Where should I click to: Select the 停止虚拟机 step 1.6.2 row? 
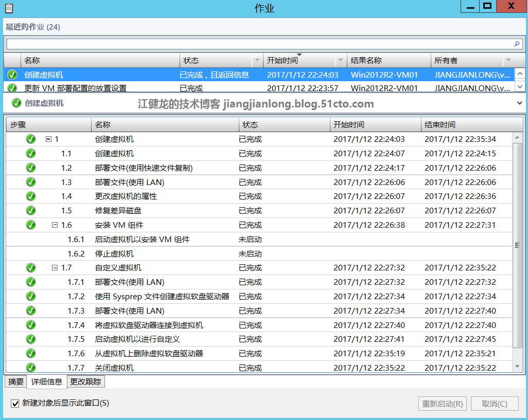[259, 253]
